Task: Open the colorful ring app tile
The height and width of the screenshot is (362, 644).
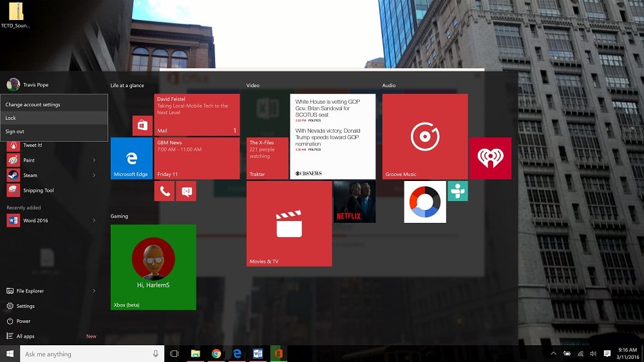Action: pyautogui.click(x=425, y=202)
